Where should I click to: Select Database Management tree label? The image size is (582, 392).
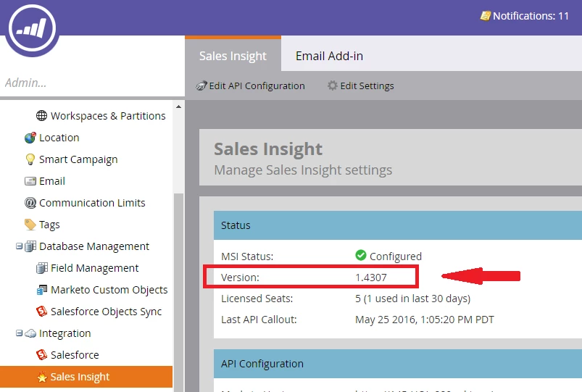tap(94, 246)
